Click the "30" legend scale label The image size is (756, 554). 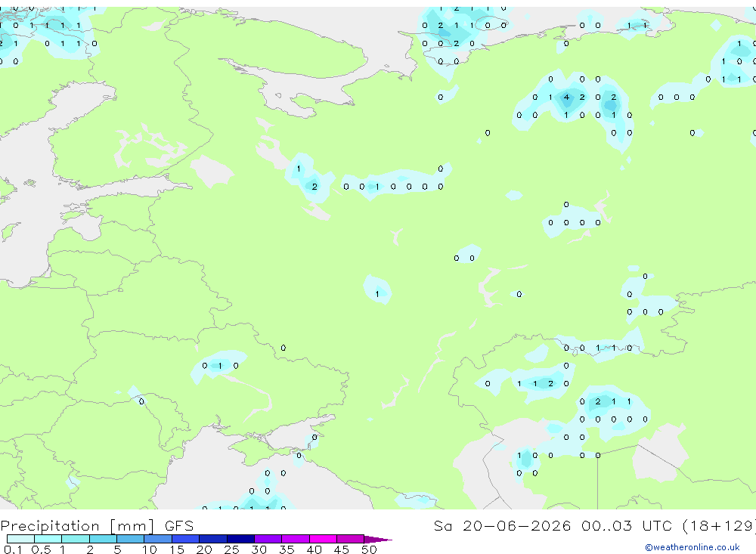coord(259,549)
